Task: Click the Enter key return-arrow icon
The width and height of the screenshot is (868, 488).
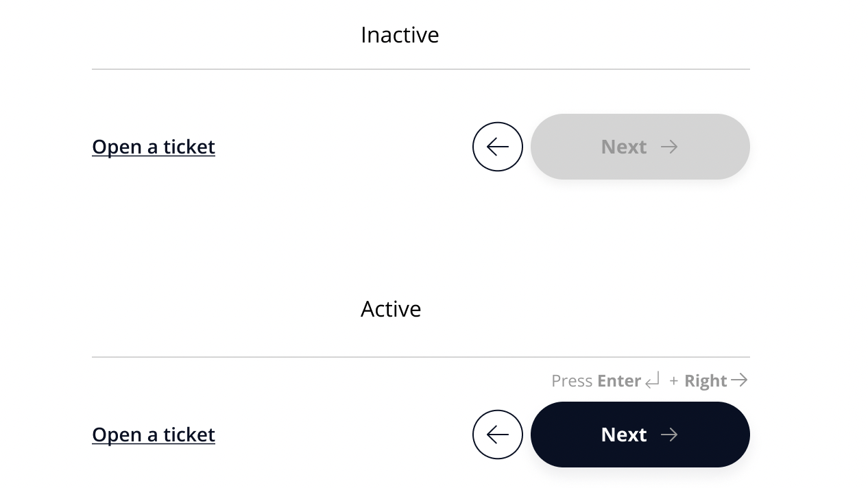Action: click(x=653, y=380)
